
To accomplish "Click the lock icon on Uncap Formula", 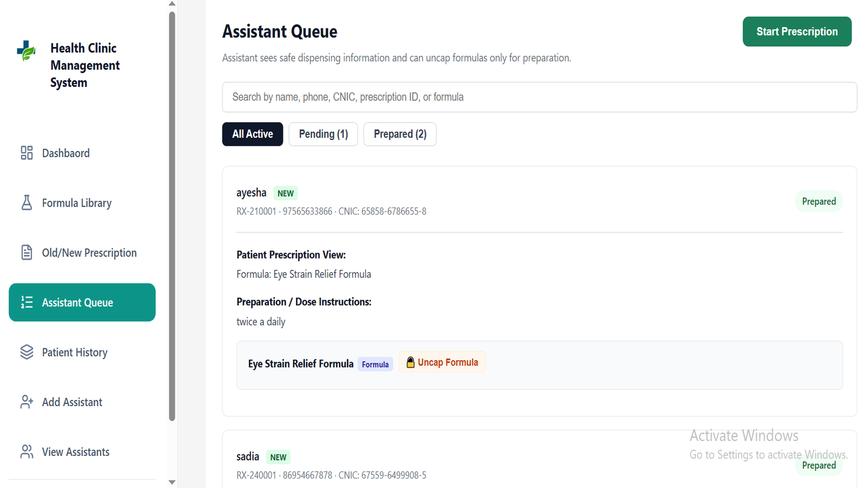I will coord(411,362).
